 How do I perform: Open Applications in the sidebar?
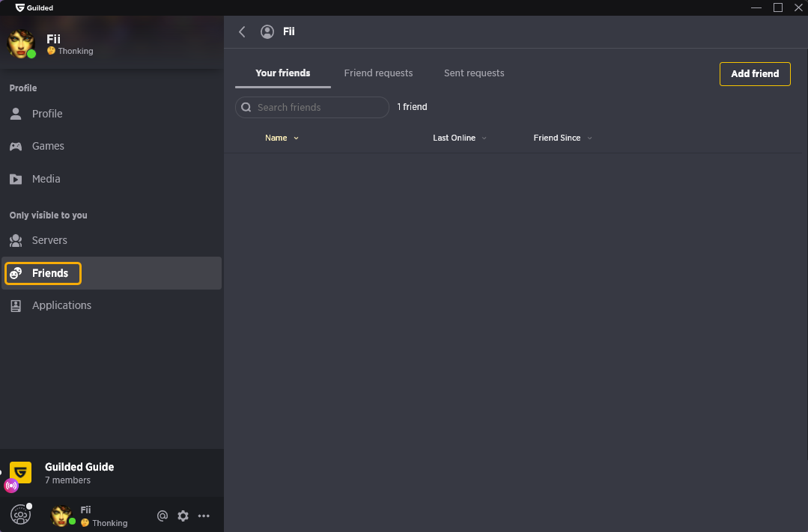[x=112, y=305]
